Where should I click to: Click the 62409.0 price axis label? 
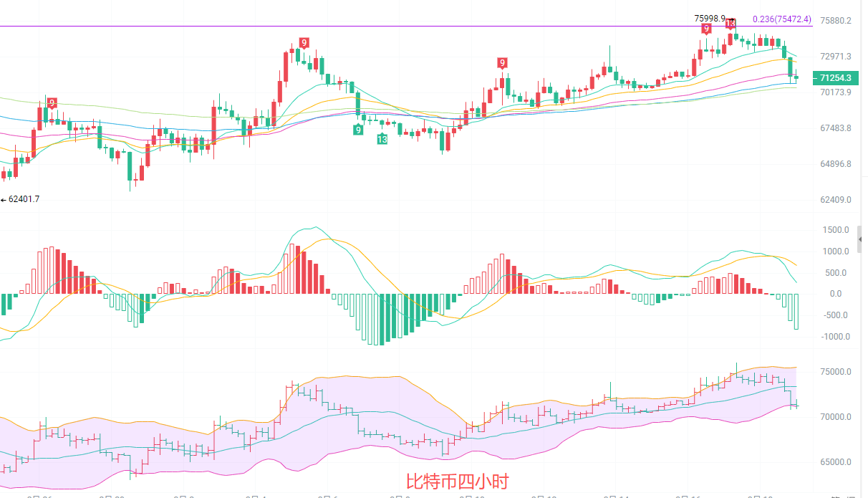point(836,200)
